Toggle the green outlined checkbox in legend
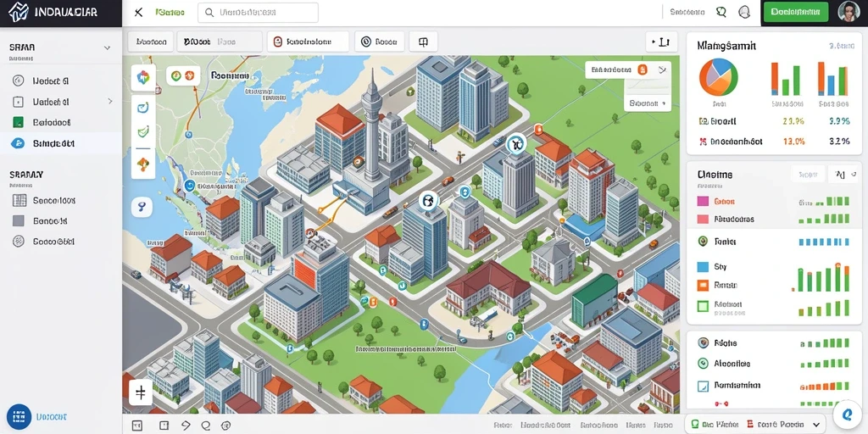This screenshot has width=868, height=434. tap(703, 305)
